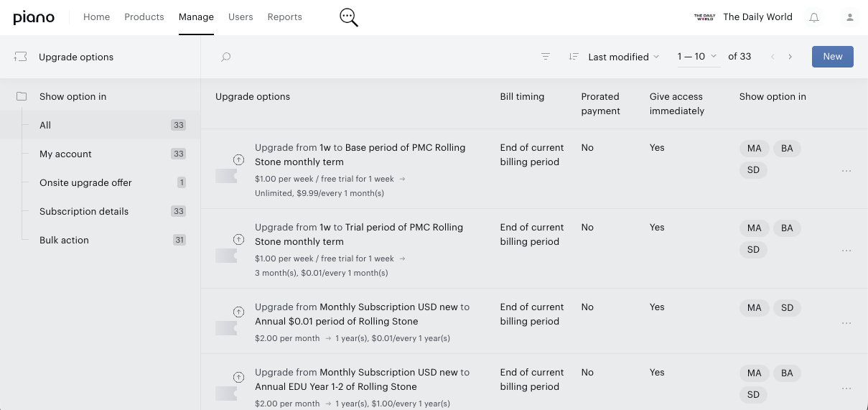Go to previous page arrow
The height and width of the screenshot is (410, 868).
pyautogui.click(x=773, y=57)
